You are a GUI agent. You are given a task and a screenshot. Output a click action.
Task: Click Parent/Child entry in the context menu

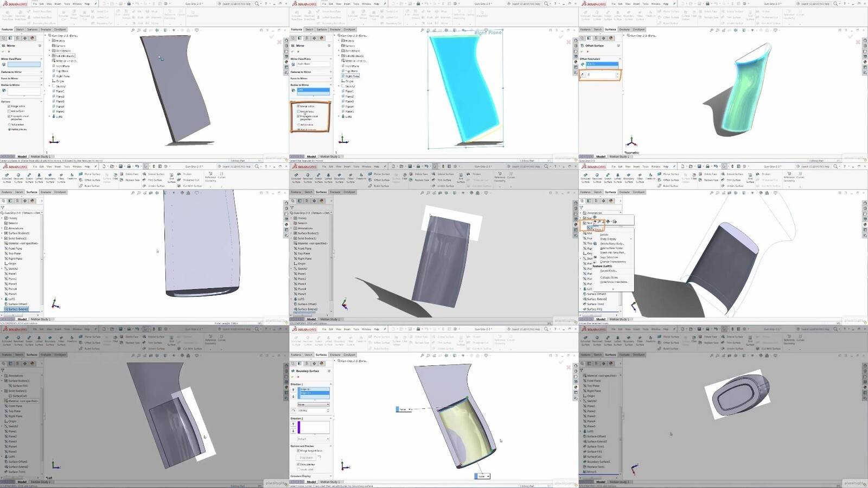coord(608,270)
